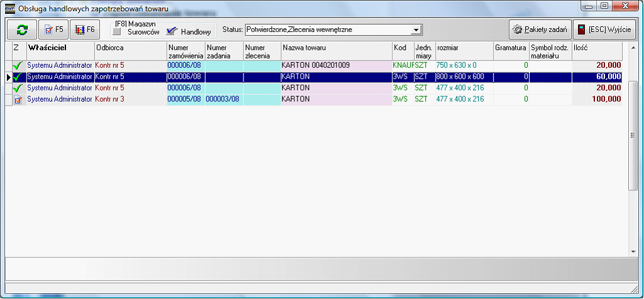This screenshot has width=644, height=299.
Task: Click the [ESC] Wyjście exit button
Action: 604,30
